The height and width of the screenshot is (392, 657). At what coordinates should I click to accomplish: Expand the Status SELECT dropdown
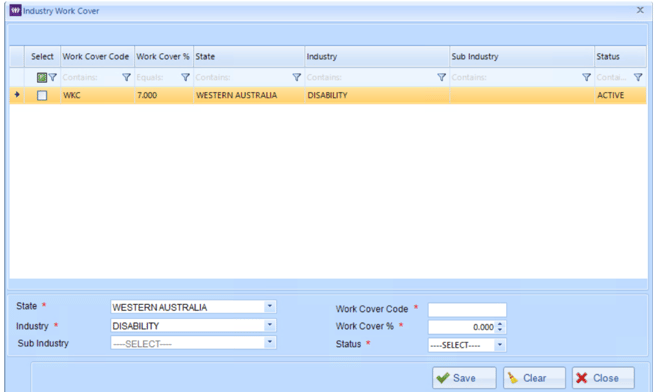coord(499,345)
